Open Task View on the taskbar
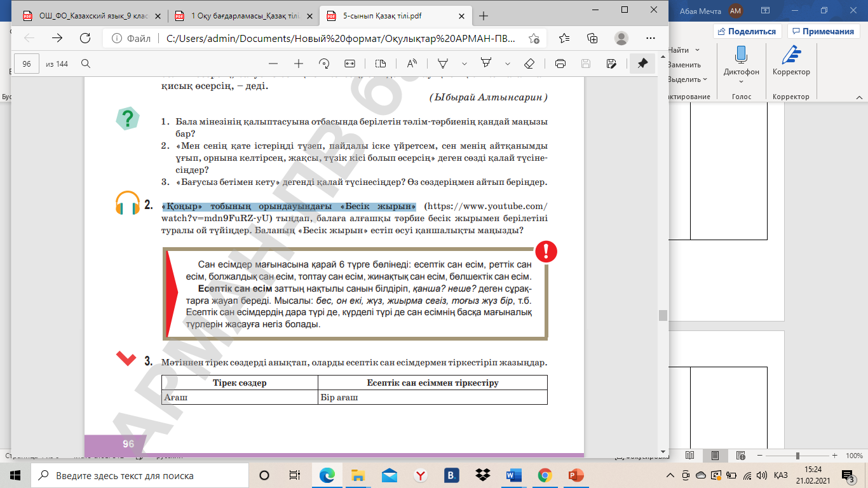Image resolution: width=868 pixels, height=488 pixels. pyautogui.click(x=294, y=475)
